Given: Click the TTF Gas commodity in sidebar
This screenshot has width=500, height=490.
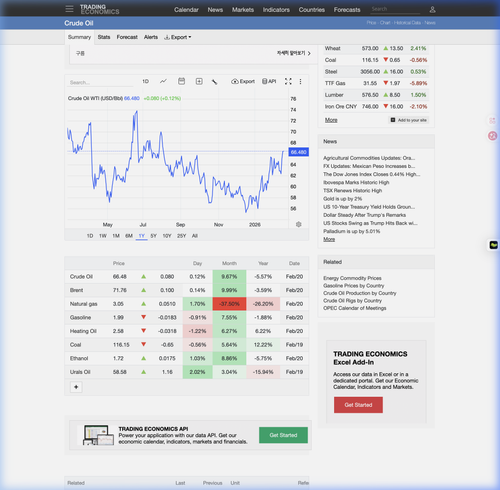Looking at the screenshot, I should [x=335, y=83].
